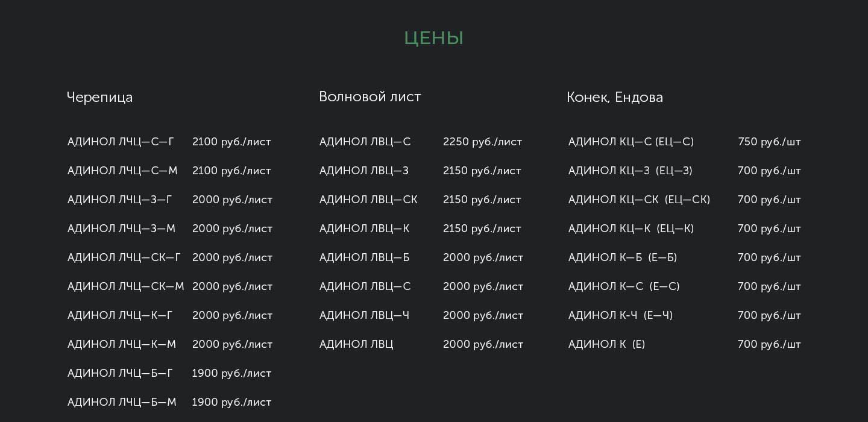This screenshot has height=422, width=868.
Task: Click АДИНОЛ ЛВЦ–Ч product name
Action: [364, 316]
